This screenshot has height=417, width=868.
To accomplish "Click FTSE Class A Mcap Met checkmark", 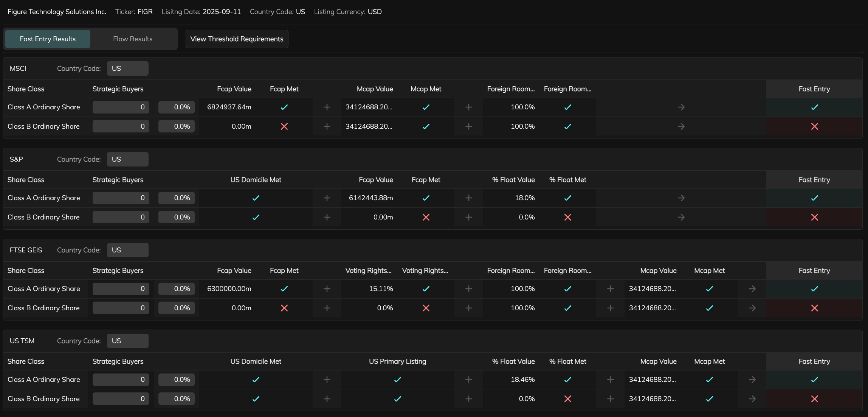I will 709,289.
